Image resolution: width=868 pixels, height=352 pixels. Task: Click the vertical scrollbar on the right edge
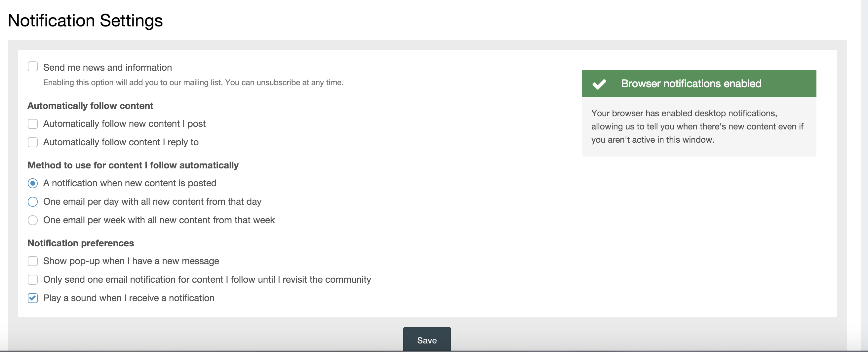click(864, 168)
